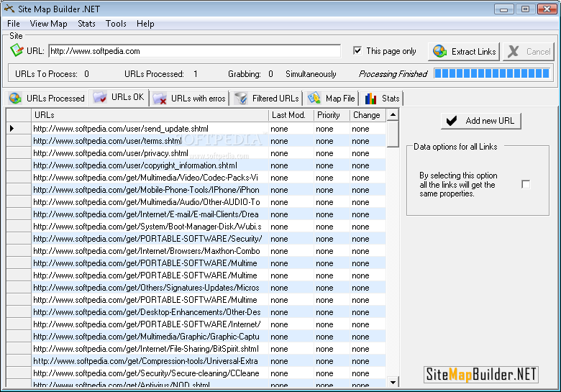
Task: Select the Desktop-Enhancements/Other-Des URL row
Action: 209,312
